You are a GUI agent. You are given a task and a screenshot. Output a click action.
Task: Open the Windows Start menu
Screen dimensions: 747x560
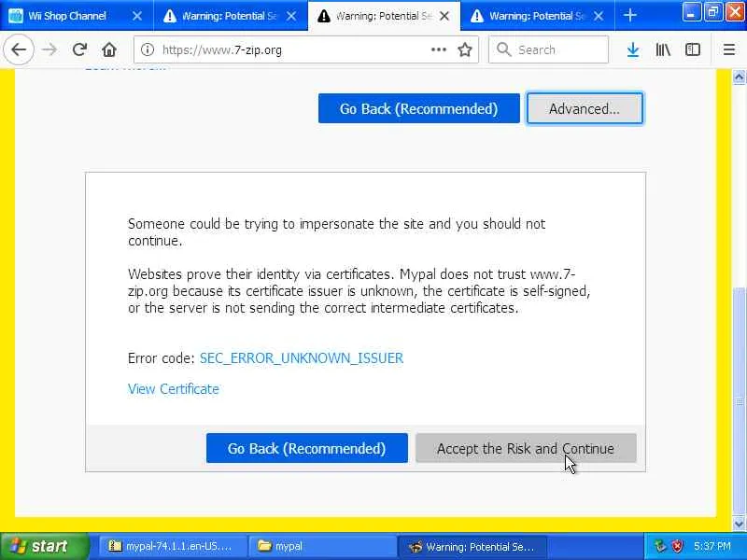pyautogui.click(x=44, y=546)
